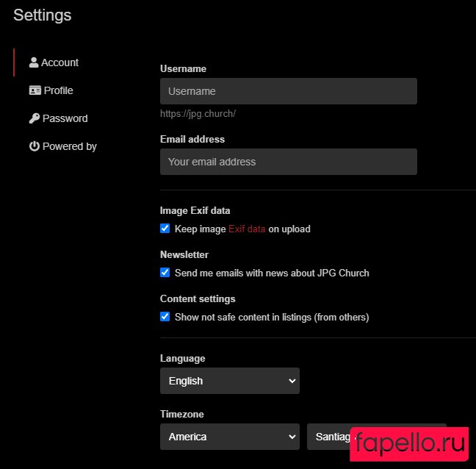Click the https://jpg.church/ URL text
476x469 pixels.
[x=198, y=114]
